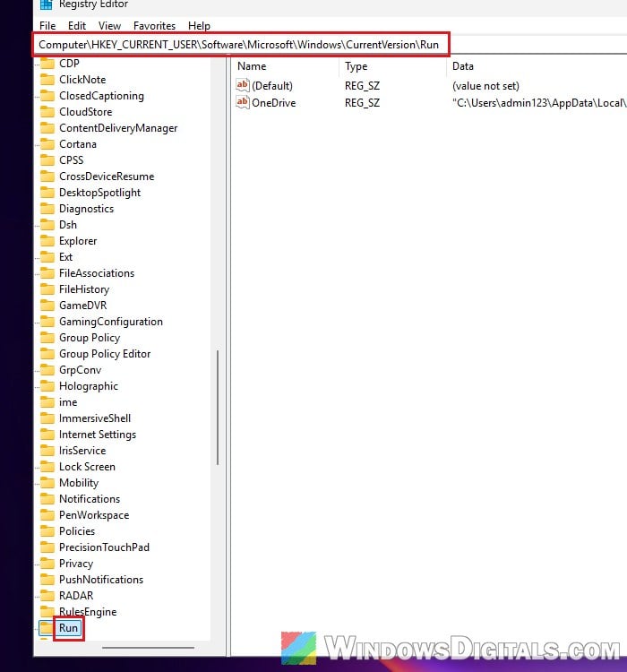Screen dimensions: 627x672
Task: Click the REG_SZ type of the OneDrive row
Action: (362, 103)
